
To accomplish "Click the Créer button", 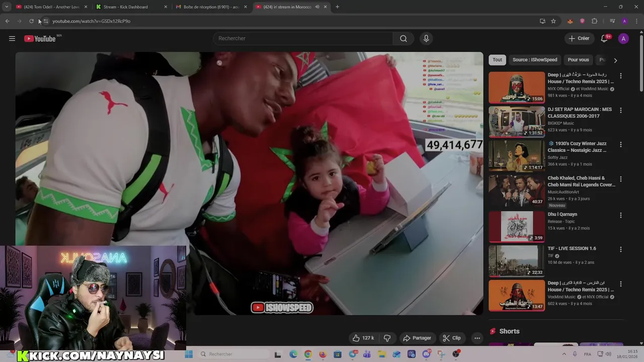I will 579,38.
